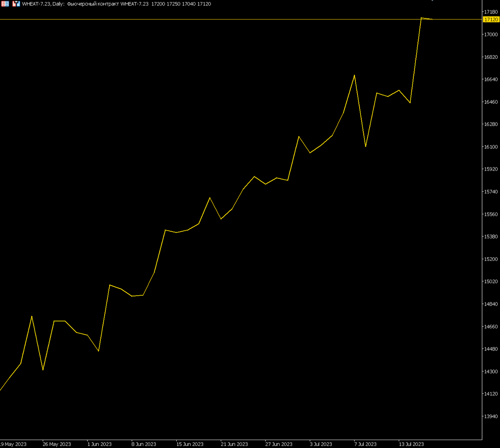The width and height of the screenshot is (500, 448).
Task: Click the 16100 price scale label
Action: [490, 147]
